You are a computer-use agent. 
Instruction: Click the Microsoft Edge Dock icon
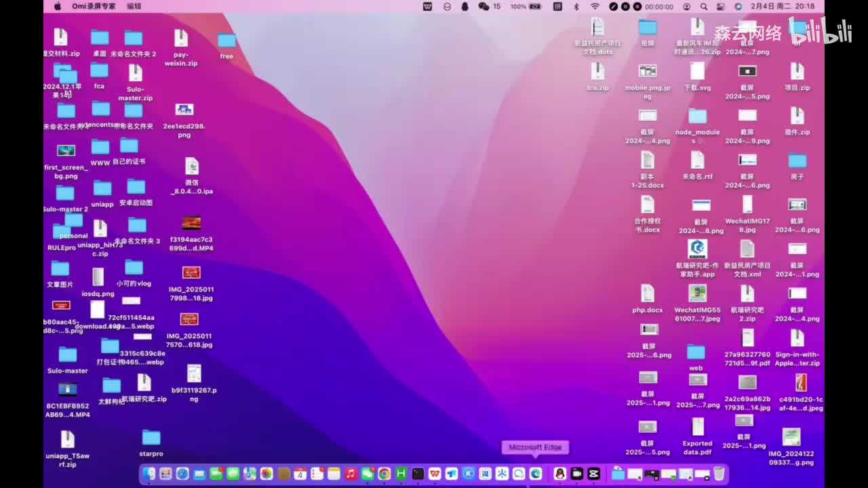pyautogui.click(x=536, y=474)
